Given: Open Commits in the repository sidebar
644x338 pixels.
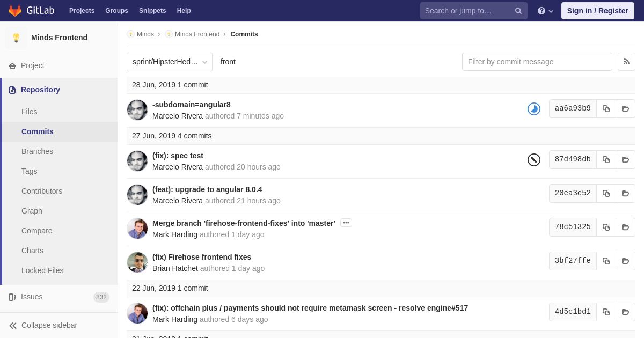Looking at the screenshot, I should pos(38,131).
